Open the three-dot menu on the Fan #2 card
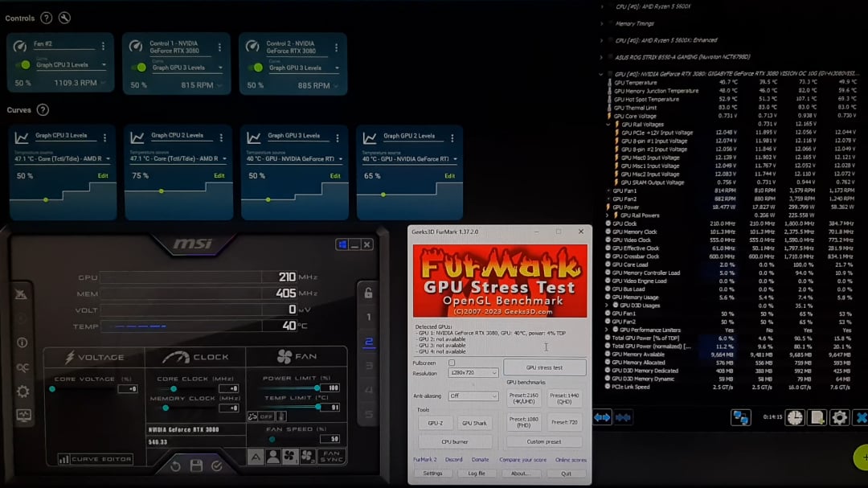The width and height of the screenshot is (868, 488). 104,46
